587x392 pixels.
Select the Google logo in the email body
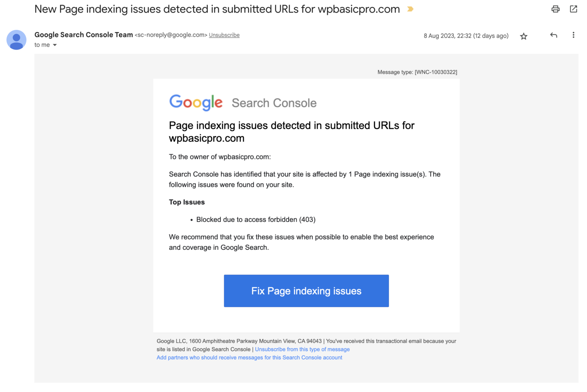point(196,102)
